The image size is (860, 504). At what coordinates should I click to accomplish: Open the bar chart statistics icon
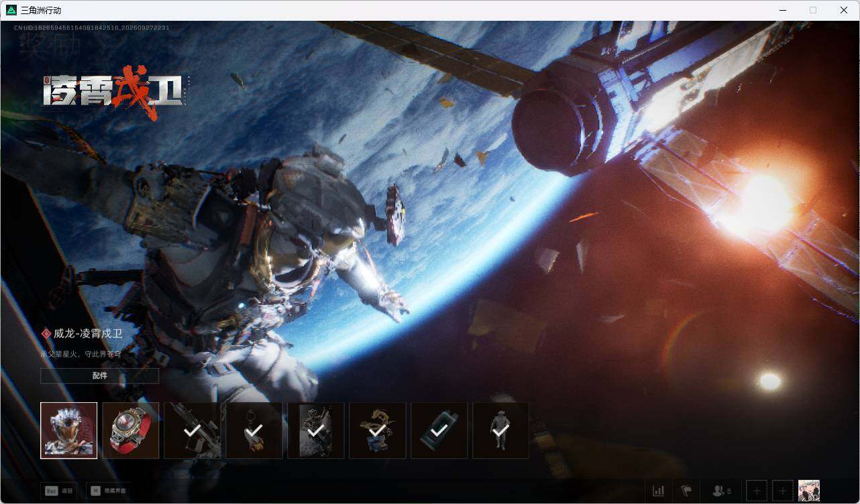[x=659, y=491]
